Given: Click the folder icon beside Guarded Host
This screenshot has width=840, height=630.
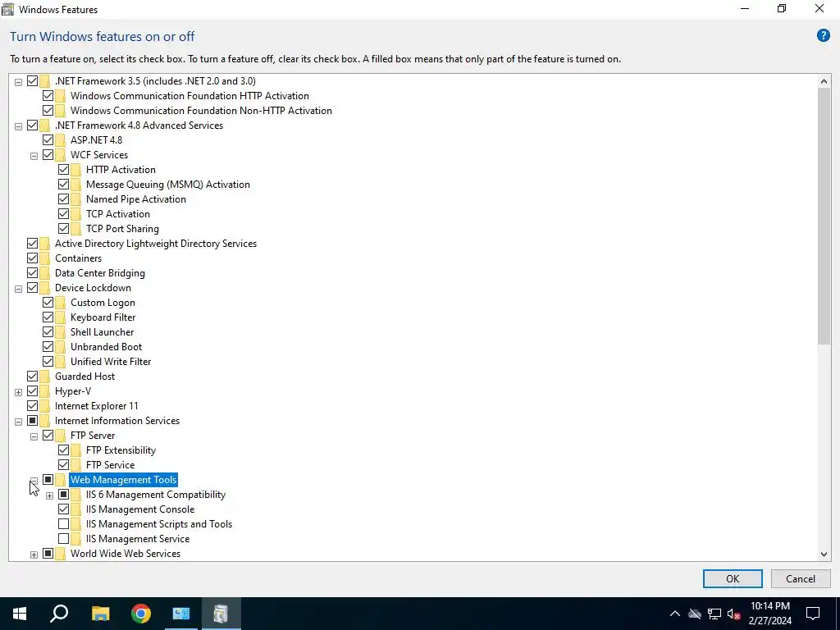Looking at the screenshot, I should 45,376.
